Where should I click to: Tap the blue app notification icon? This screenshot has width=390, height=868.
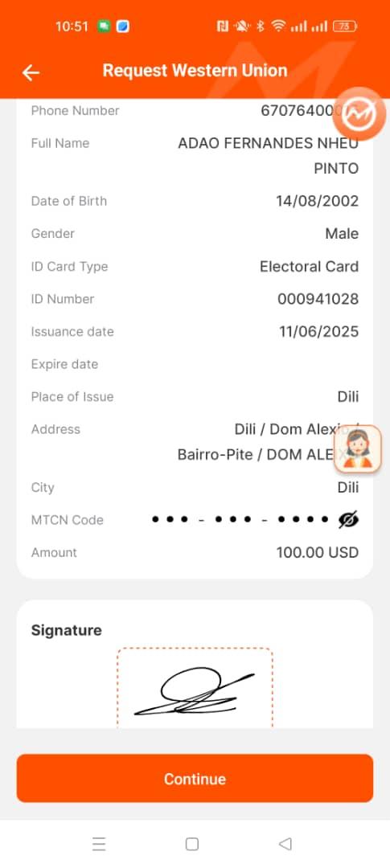(122, 26)
